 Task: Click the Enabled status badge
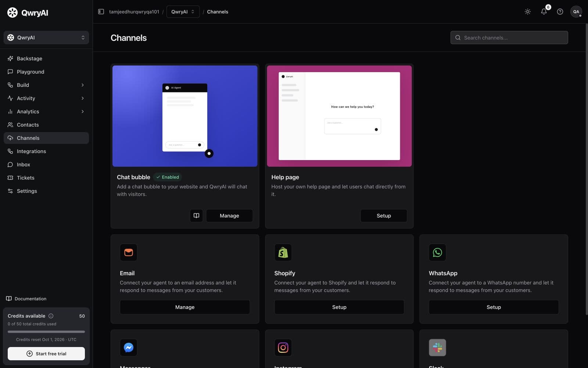[x=168, y=177]
